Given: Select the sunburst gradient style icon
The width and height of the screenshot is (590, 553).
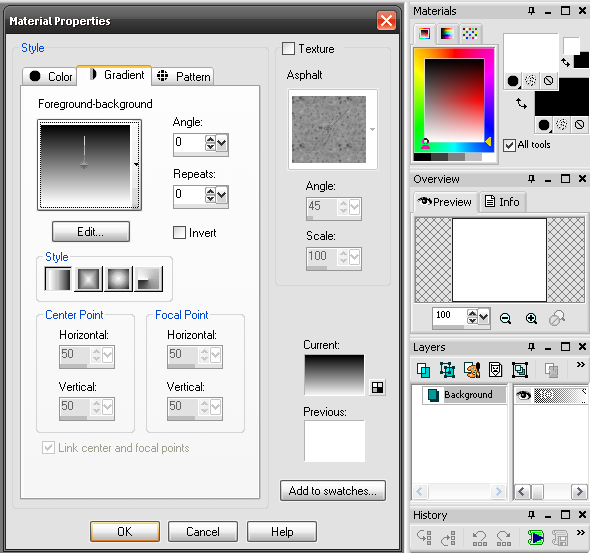Looking at the screenshot, I should tap(119, 279).
